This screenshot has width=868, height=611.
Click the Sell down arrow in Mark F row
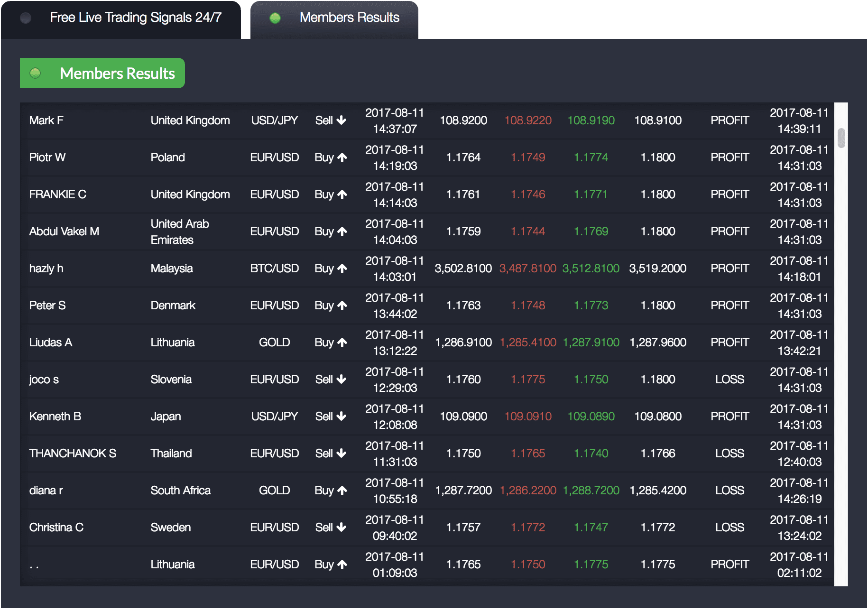(x=342, y=120)
